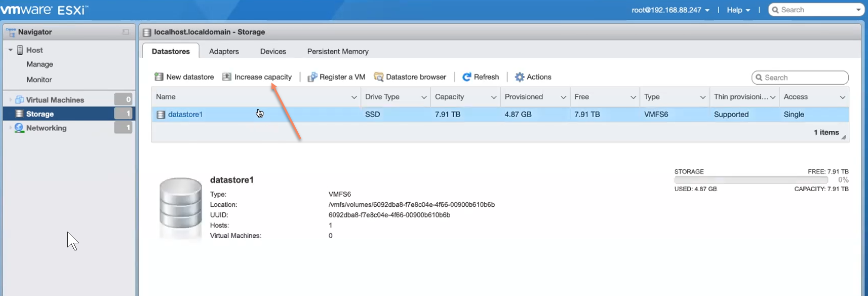The image size is (868, 296).
Task: Switch to the Adapters tab
Action: (224, 52)
